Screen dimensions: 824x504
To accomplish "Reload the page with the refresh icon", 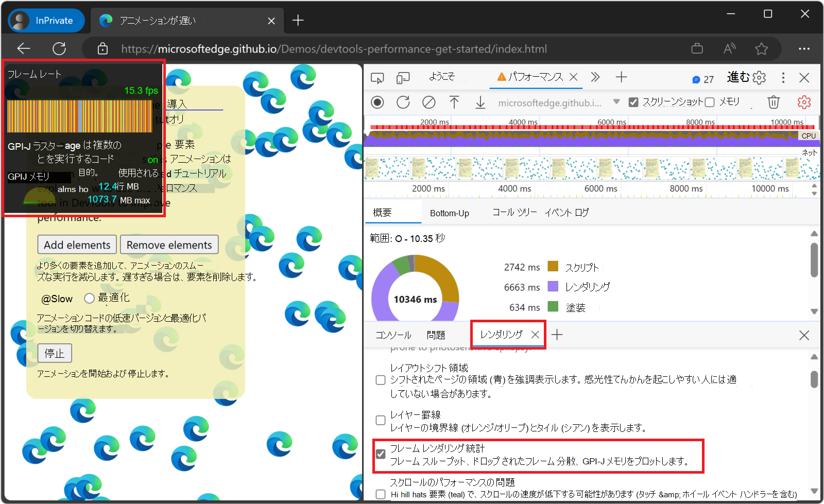I will [59, 49].
